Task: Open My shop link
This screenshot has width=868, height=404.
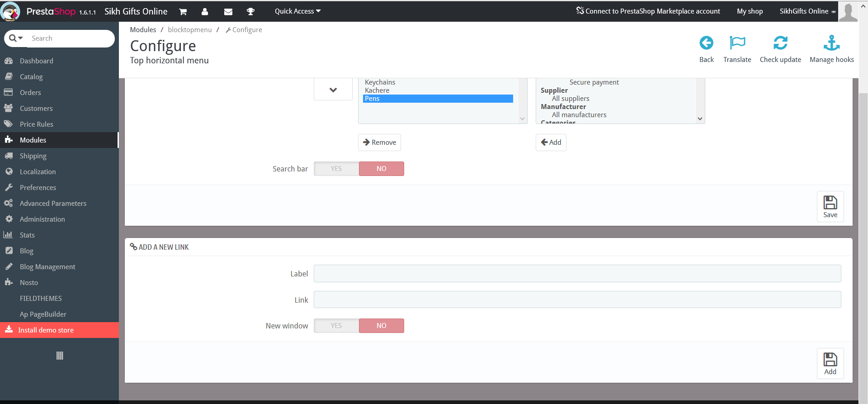Action: pyautogui.click(x=750, y=11)
